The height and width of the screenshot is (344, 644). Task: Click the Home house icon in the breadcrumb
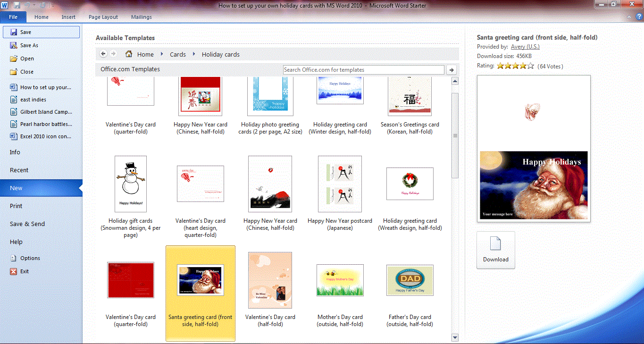[x=129, y=54]
